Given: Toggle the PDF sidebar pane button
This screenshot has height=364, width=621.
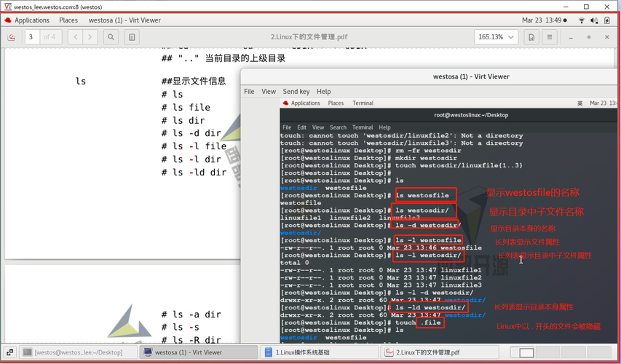Looking at the screenshot, I should click(x=132, y=37).
